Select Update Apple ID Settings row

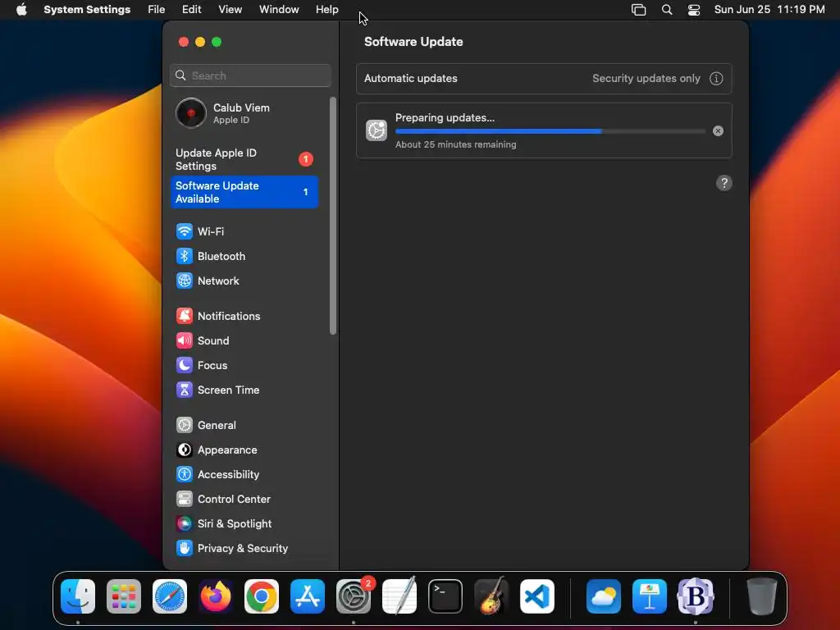click(x=244, y=159)
